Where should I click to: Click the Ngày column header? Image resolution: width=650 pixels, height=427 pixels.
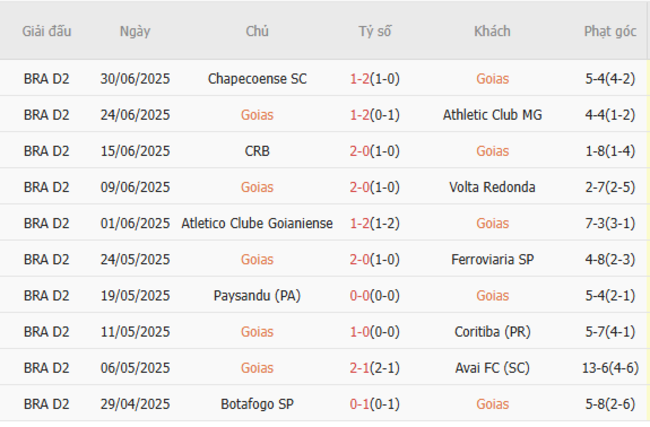(135, 31)
